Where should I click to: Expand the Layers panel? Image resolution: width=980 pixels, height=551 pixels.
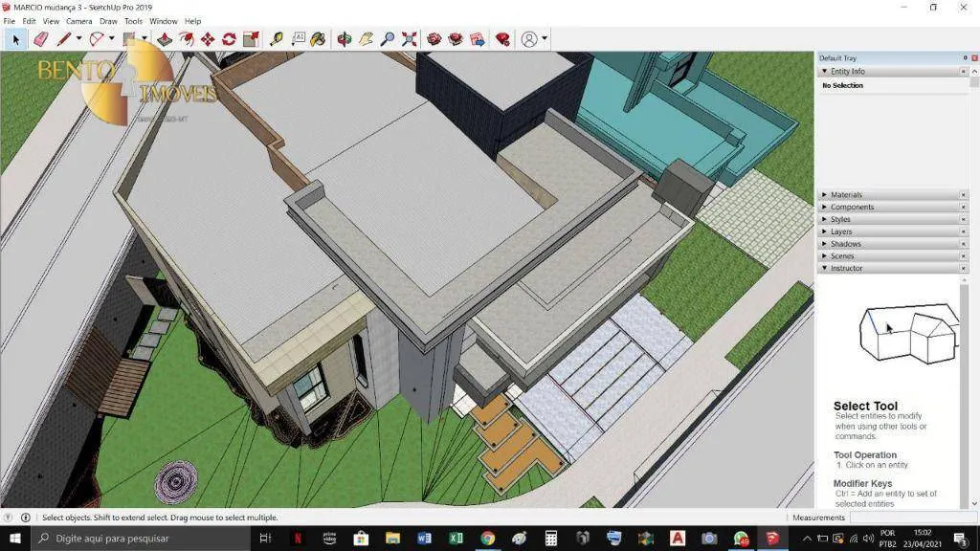coord(824,231)
